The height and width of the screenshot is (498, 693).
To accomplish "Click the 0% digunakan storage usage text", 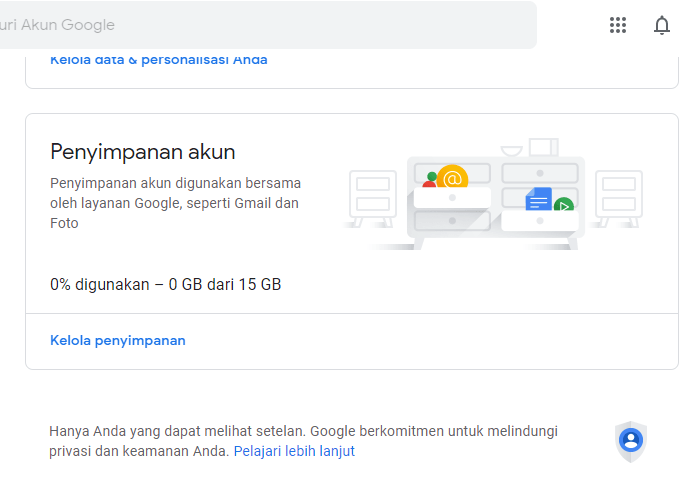I will point(166,284).
